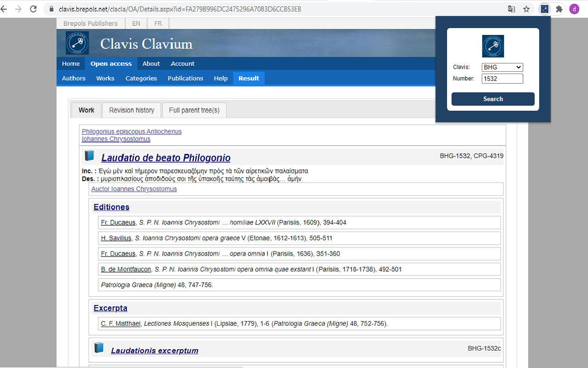Open the user profile avatar
This screenshot has height=368, width=588.
pyautogui.click(x=574, y=9)
